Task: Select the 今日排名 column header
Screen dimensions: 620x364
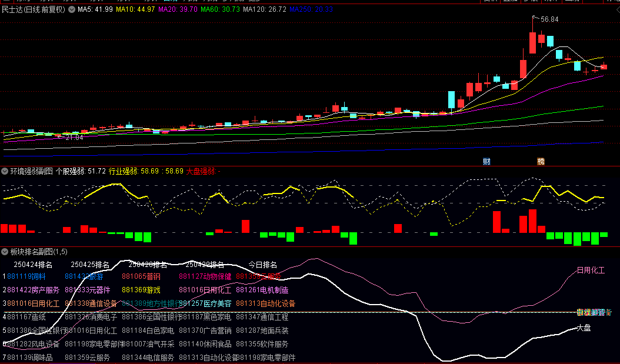Action: [262, 265]
